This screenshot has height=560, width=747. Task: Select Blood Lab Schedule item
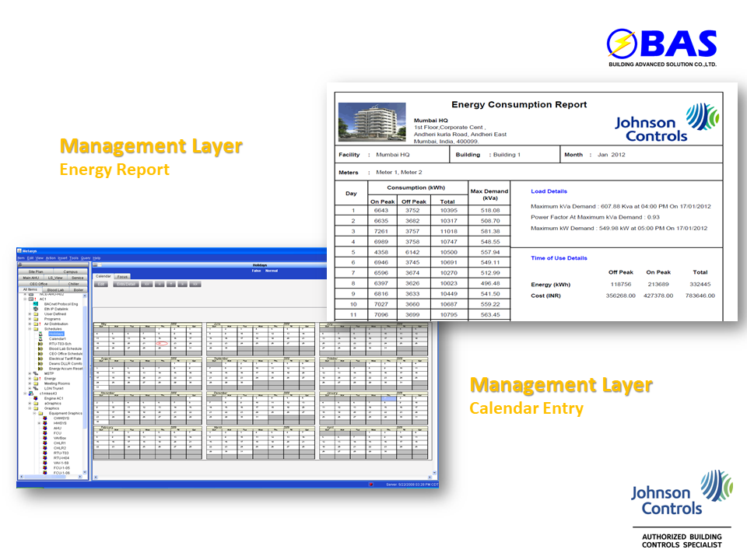pyautogui.click(x=65, y=348)
